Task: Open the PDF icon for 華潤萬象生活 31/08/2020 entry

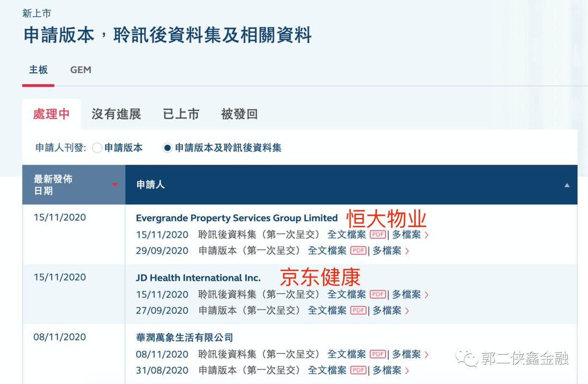Action: coord(358,370)
